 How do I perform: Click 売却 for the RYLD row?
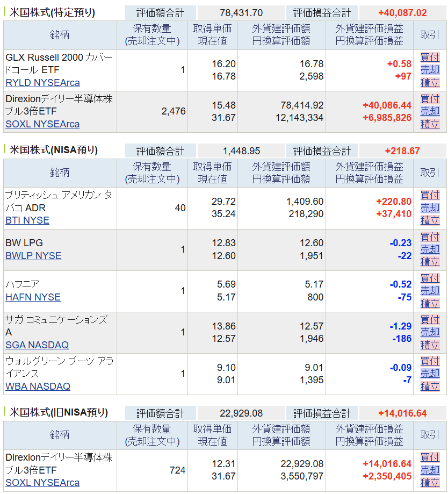(x=430, y=70)
